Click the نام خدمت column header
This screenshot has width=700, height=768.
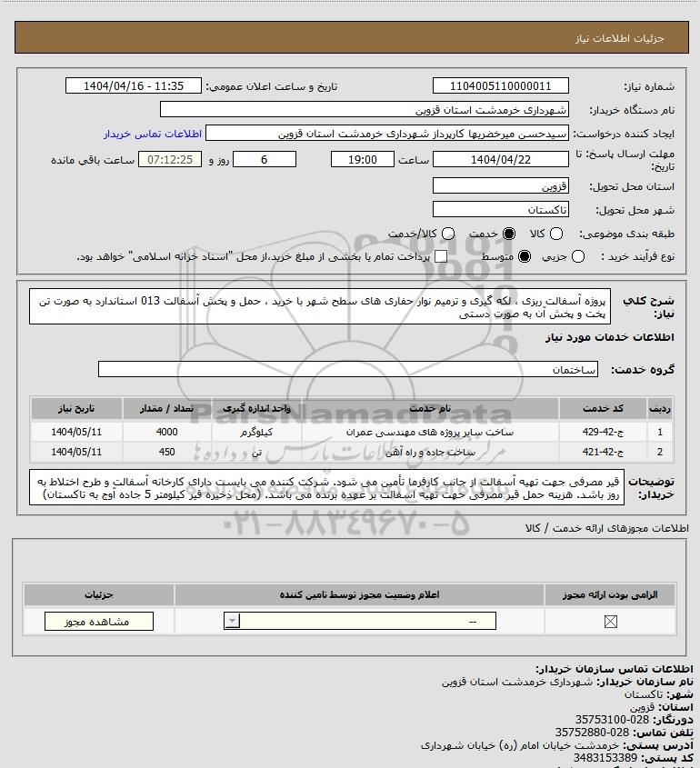[x=430, y=408]
